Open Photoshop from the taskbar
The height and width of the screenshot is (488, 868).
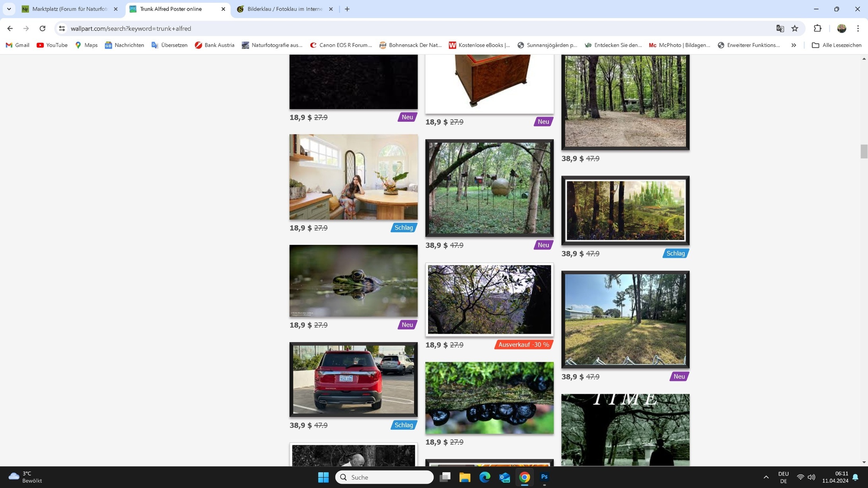pos(544,476)
